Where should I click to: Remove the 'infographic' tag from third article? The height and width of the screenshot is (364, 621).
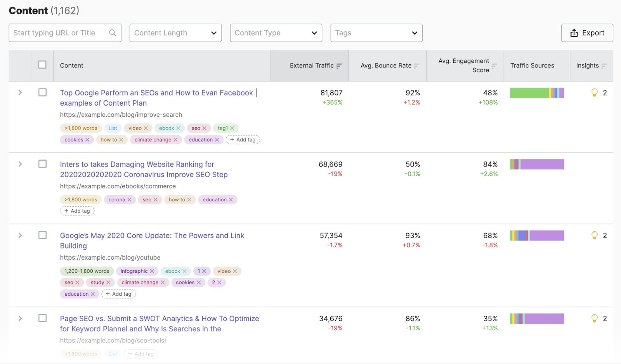click(152, 271)
